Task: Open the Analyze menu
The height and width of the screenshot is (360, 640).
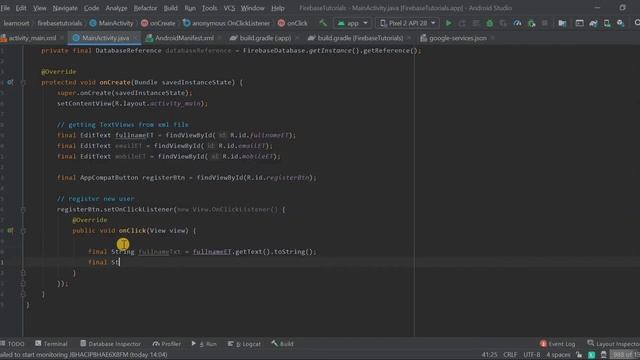Action: 116,8
